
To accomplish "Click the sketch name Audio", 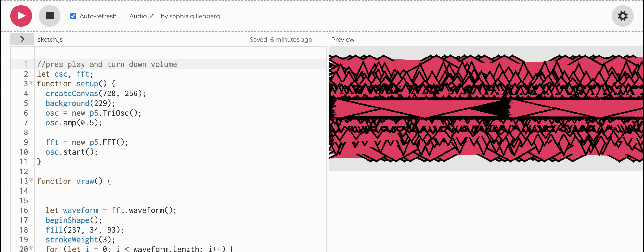I will [138, 16].
